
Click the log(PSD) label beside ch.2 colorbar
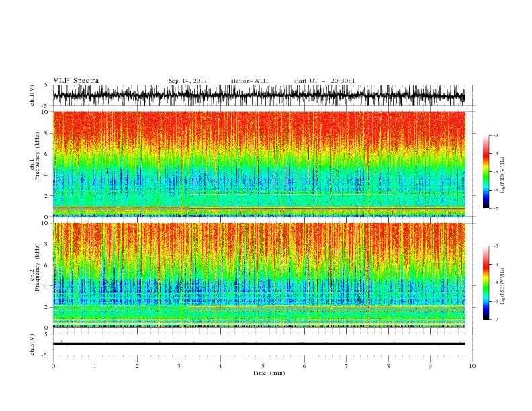[x=502, y=285]
